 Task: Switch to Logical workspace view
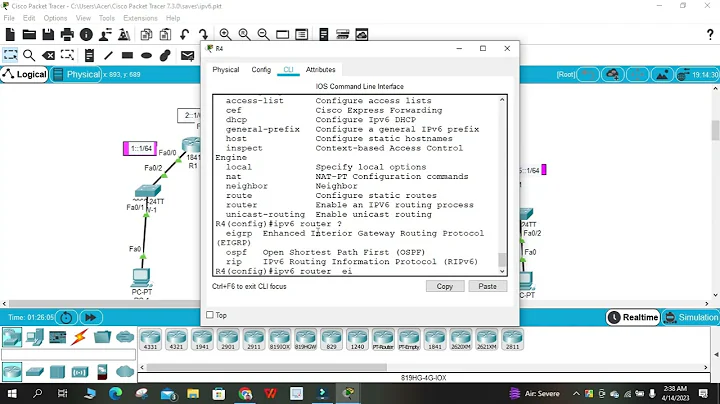tap(24, 74)
